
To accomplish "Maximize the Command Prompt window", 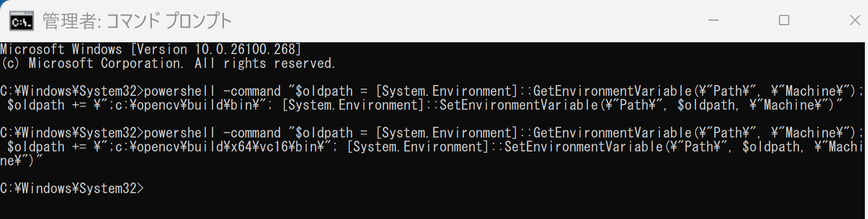I will 784,21.
